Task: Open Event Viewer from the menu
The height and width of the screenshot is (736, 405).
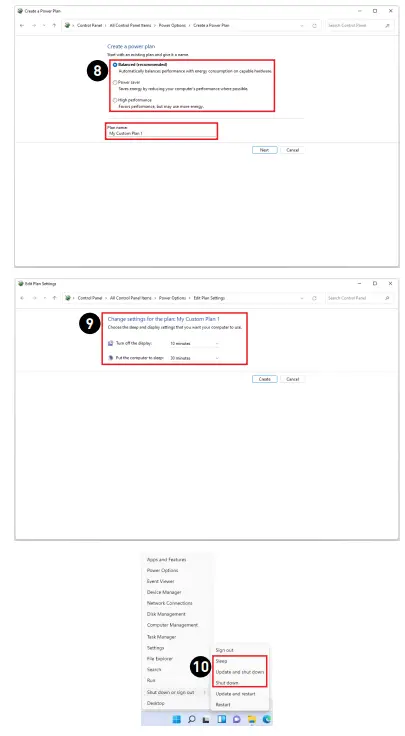Action: (160, 581)
